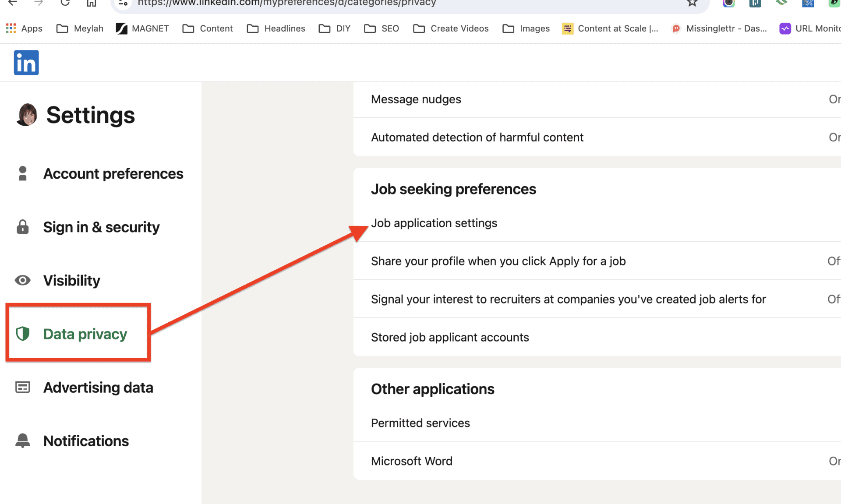The height and width of the screenshot is (504, 841).
Task: Open the Apps bookmark menu
Action: (24, 28)
